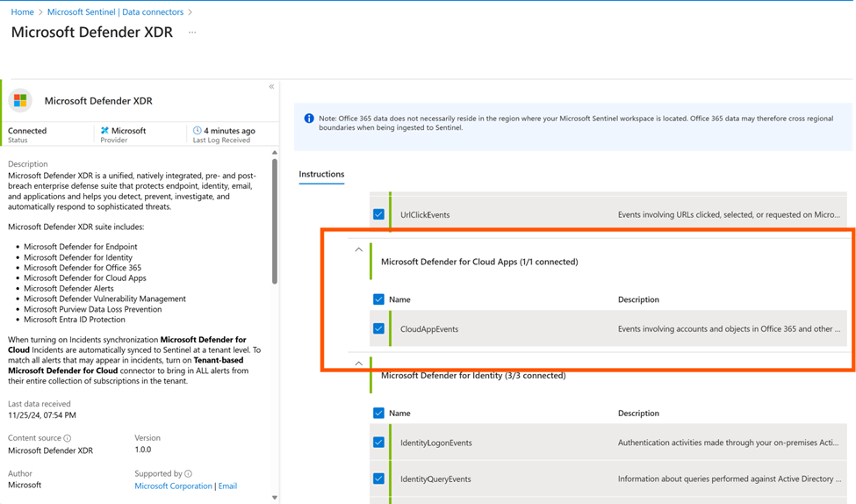Click the Email support link
The width and height of the screenshot is (856, 504).
click(x=227, y=486)
